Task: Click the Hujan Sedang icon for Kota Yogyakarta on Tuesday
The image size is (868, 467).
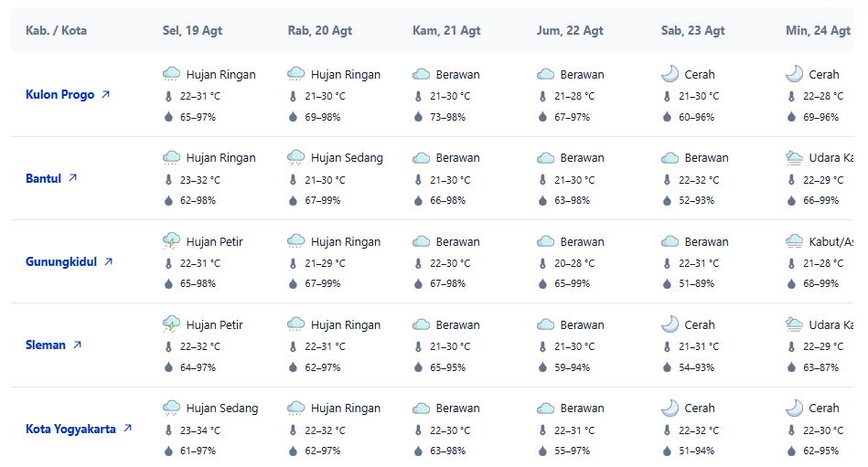Action: tap(172, 409)
